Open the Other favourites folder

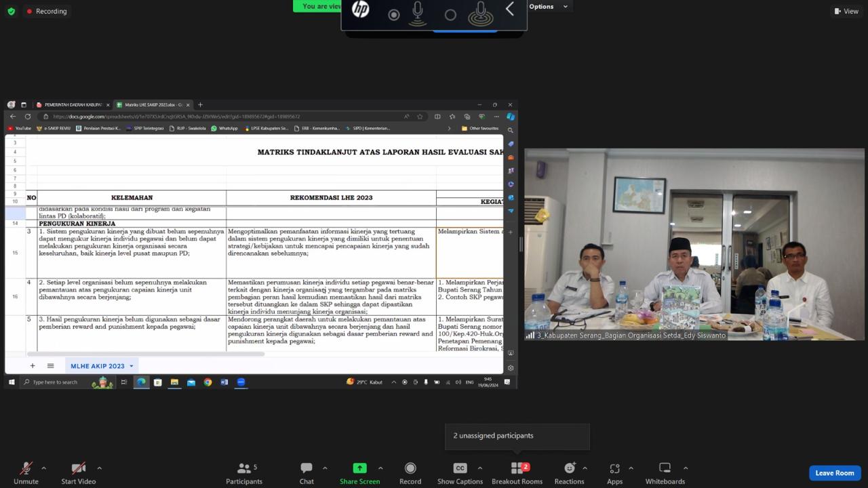[x=480, y=128]
